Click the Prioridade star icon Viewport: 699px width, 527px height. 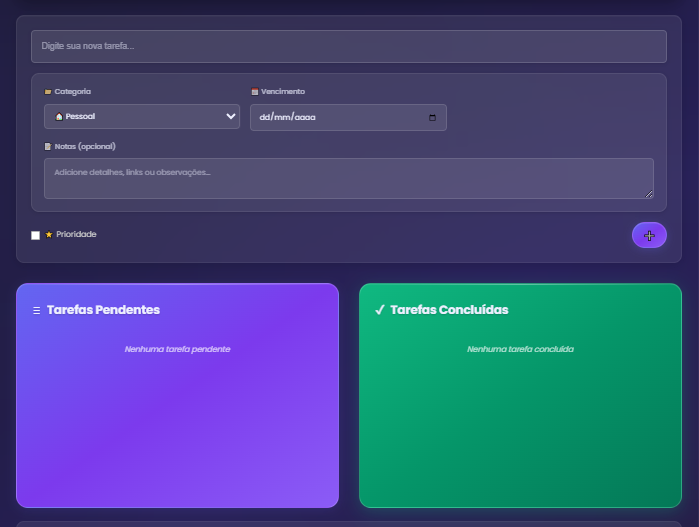pyautogui.click(x=49, y=234)
